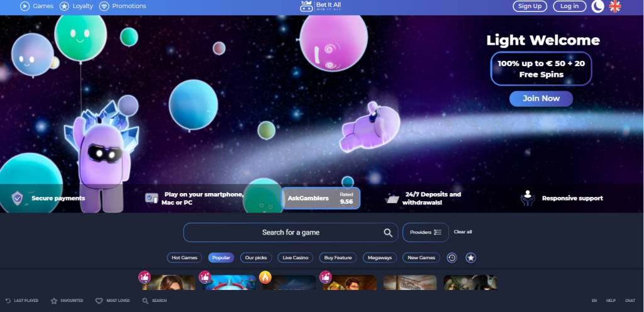Click the 100% up to € 50 offer box
The image size is (644, 312).
541,69
